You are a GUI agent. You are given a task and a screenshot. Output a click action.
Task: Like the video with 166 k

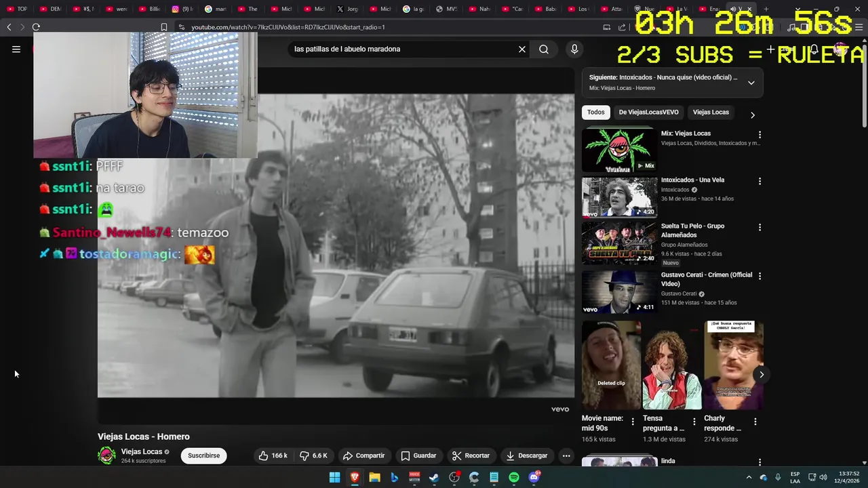point(273,455)
